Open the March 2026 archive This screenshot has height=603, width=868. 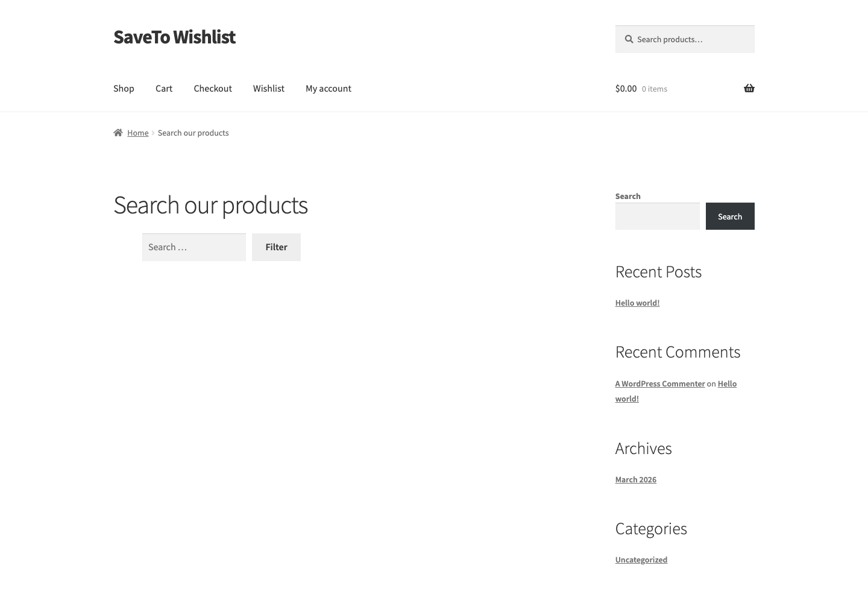(636, 479)
